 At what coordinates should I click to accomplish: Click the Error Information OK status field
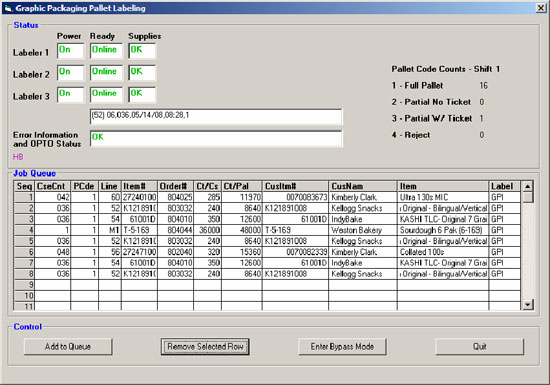click(216, 139)
